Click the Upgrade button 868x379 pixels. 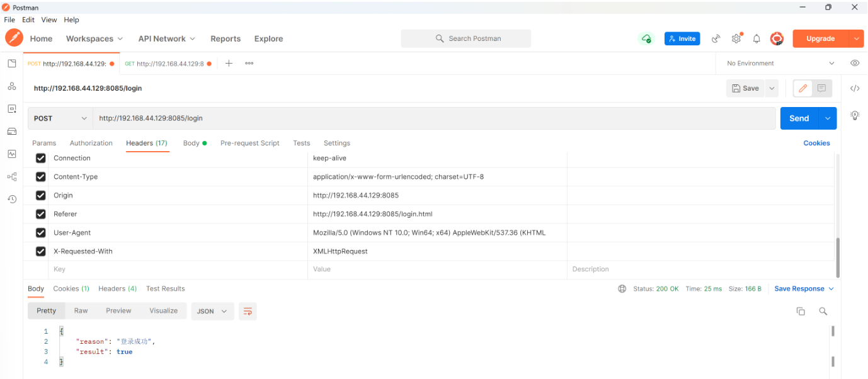821,38
